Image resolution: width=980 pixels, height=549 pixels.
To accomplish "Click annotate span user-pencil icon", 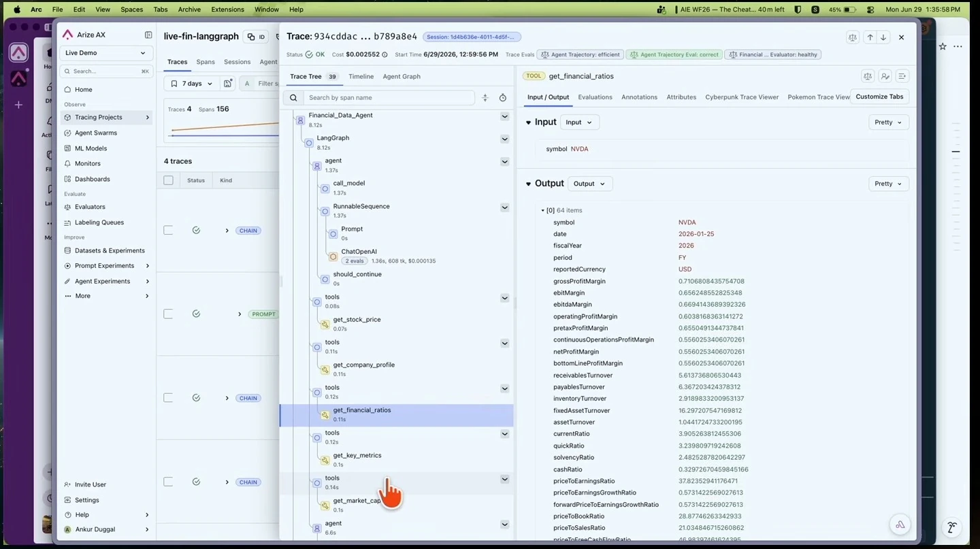I will (885, 76).
